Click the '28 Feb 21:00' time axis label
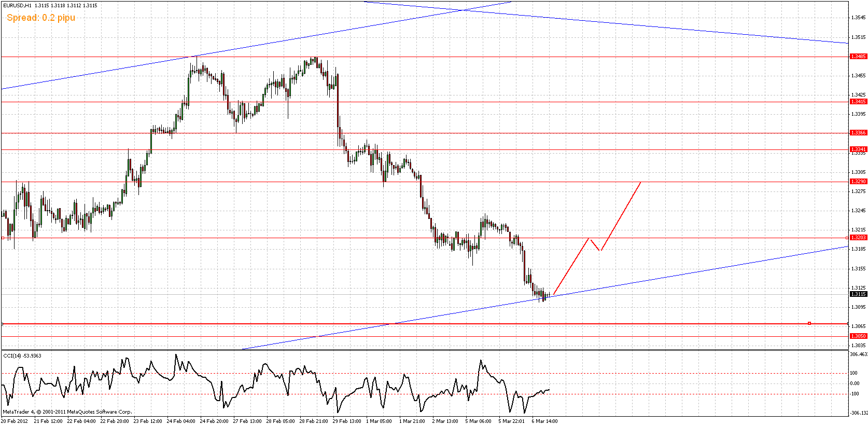Screen dimensions: 868x425 pos(314,421)
